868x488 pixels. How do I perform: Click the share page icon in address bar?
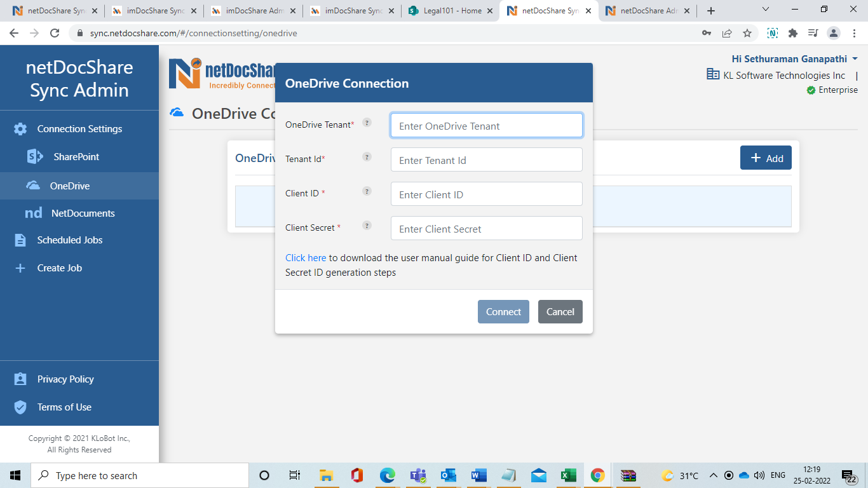[x=727, y=33]
